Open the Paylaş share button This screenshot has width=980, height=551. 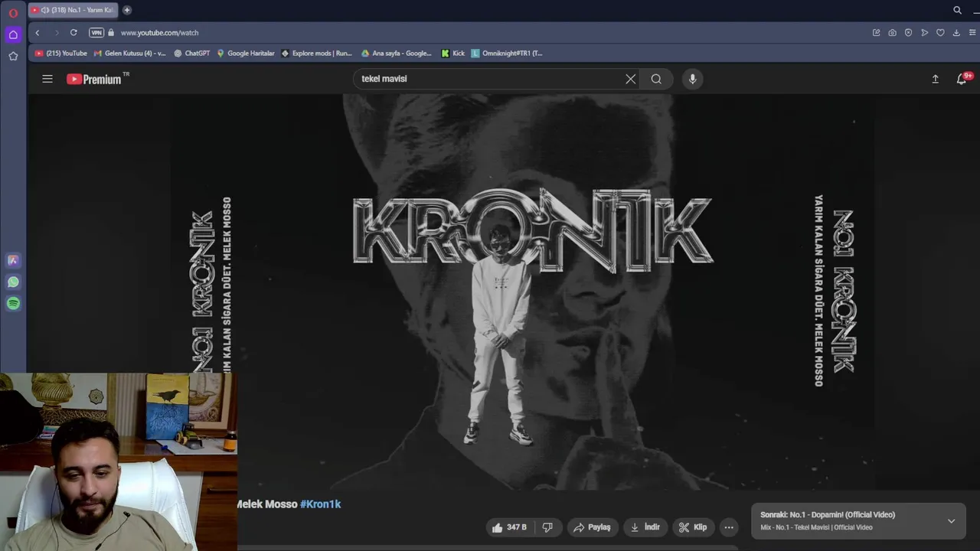coord(592,527)
